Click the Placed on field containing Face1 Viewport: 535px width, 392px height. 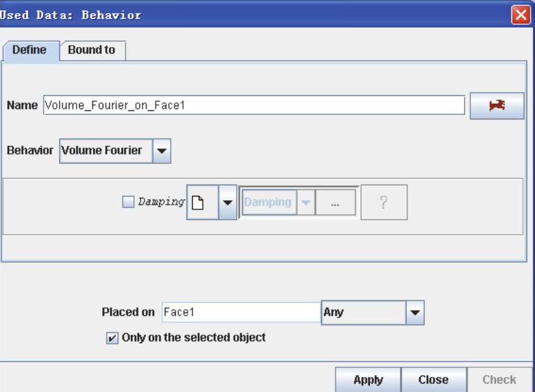tap(240, 312)
